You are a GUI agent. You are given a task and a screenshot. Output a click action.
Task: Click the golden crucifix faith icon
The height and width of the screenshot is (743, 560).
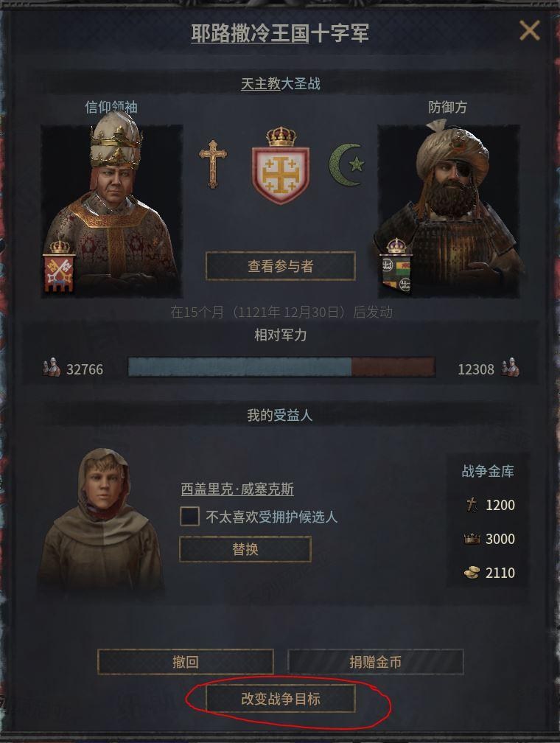point(213,164)
